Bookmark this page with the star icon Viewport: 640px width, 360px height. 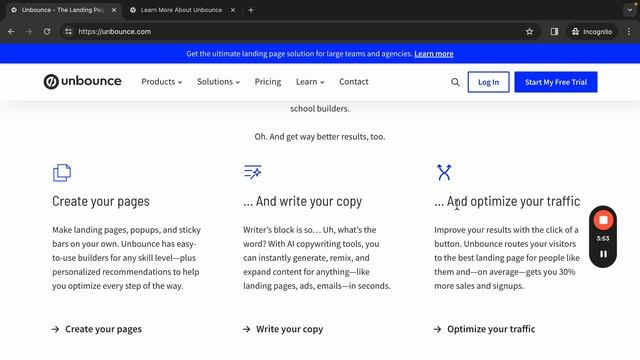529,31
